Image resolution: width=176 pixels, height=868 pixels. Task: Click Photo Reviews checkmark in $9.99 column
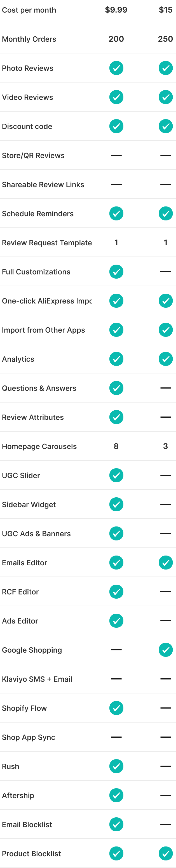[x=116, y=68]
